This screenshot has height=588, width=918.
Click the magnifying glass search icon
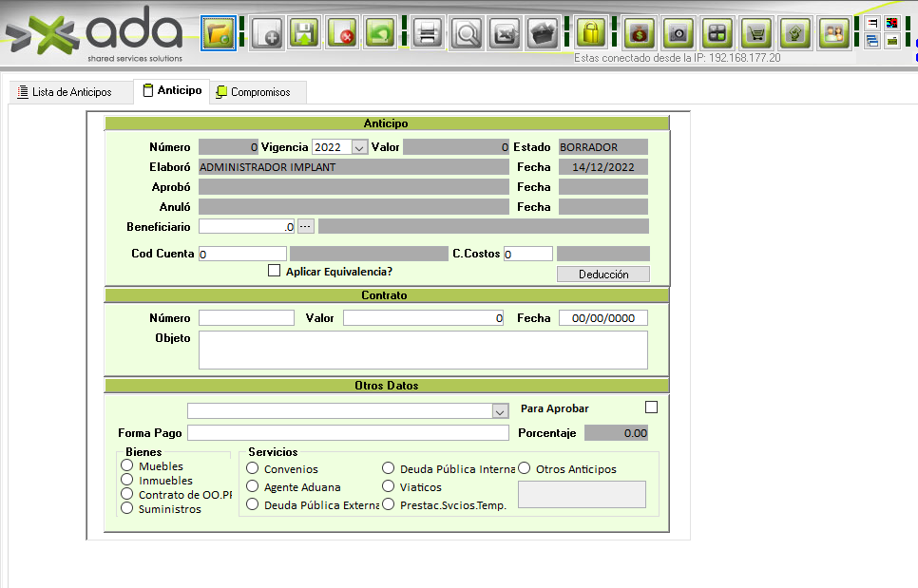tap(467, 34)
